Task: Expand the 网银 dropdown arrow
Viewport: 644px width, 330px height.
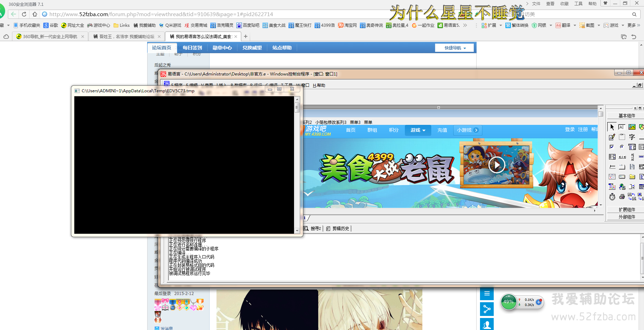Action: click(551, 25)
